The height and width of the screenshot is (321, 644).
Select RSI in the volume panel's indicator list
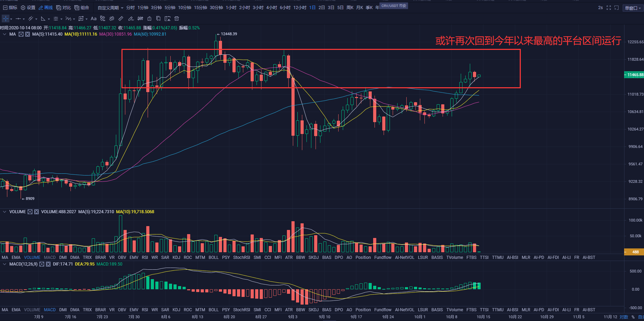pyautogui.click(x=145, y=257)
